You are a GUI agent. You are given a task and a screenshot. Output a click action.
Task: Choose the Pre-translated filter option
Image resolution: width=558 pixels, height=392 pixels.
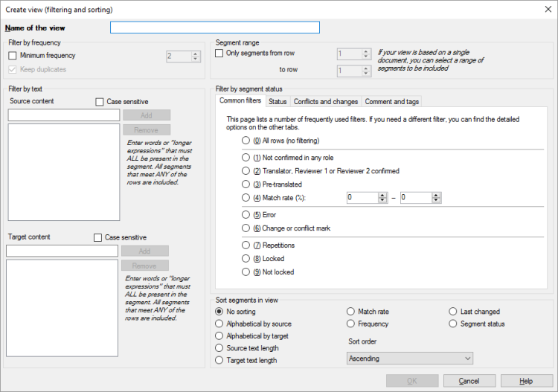tap(246, 184)
